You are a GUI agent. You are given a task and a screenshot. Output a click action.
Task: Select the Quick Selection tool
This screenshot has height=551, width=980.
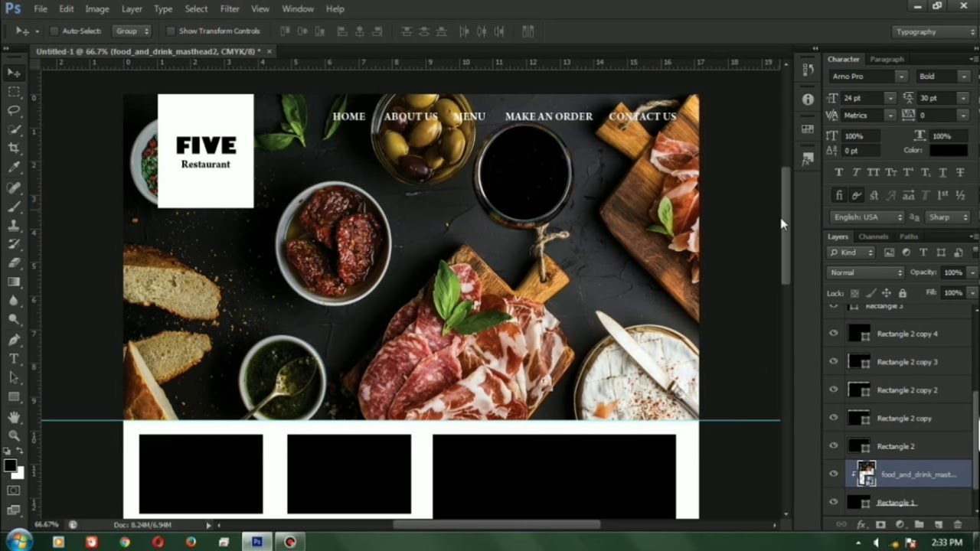pos(14,130)
